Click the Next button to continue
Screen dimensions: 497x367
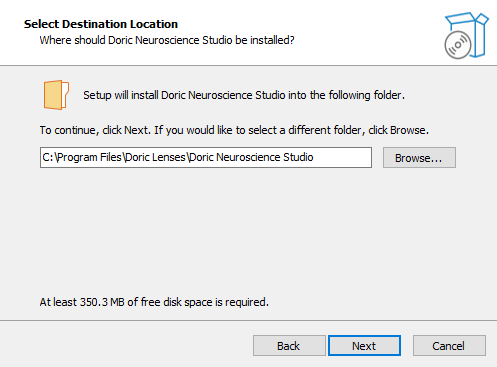point(364,346)
